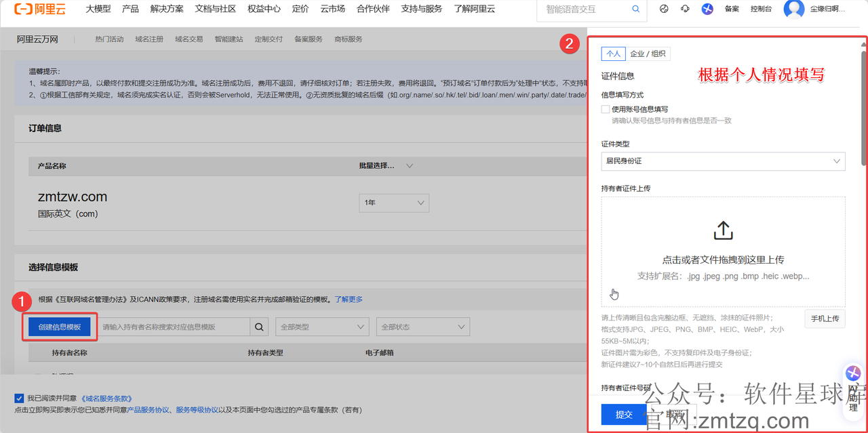Click the 阿里云万网 title link
This screenshot has width=868, height=433.
pyautogui.click(x=37, y=39)
